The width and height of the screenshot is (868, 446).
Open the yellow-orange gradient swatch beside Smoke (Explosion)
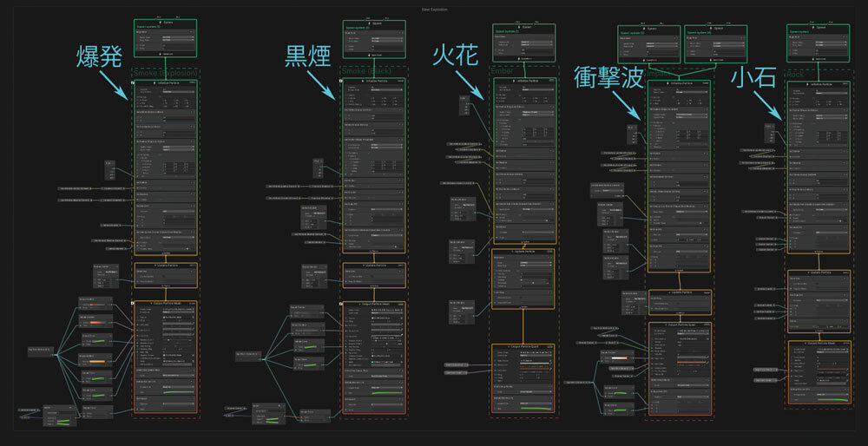point(97,361)
